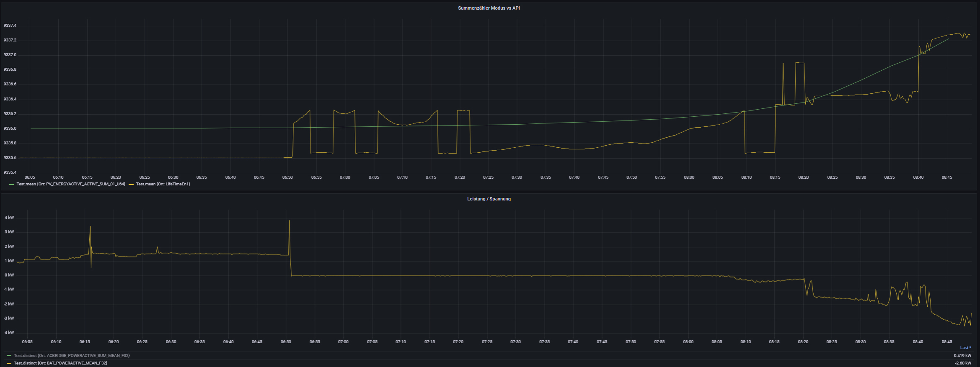Click 08:00 time label in bottom graph
The width and height of the screenshot is (980, 367).
click(x=688, y=342)
